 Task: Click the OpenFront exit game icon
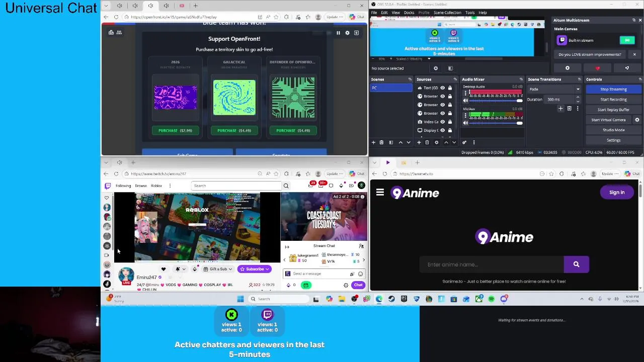[356, 33]
